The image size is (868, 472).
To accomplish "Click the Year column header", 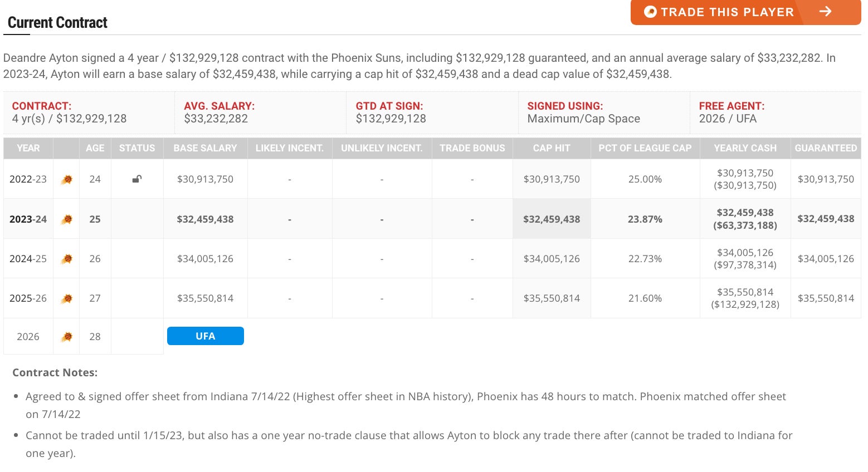I will (x=28, y=148).
